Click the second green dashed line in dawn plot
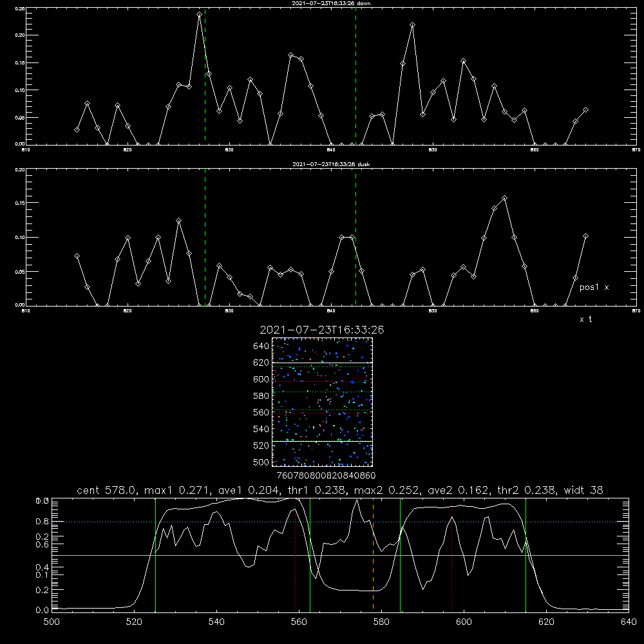This screenshot has width=644, height=644. click(x=355, y=76)
